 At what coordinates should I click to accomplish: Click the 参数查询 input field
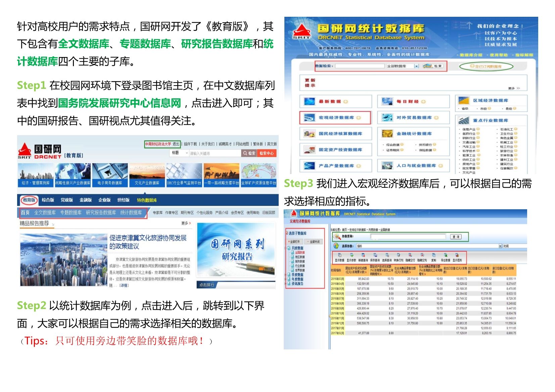click(408, 236)
